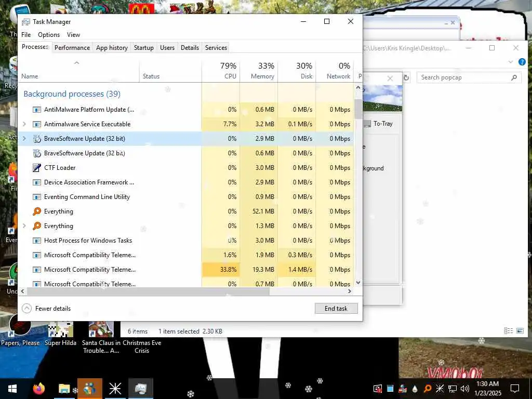Collapse Task Manager to Fewer details
This screenshot has height=399, width=532.
point(46,309)
